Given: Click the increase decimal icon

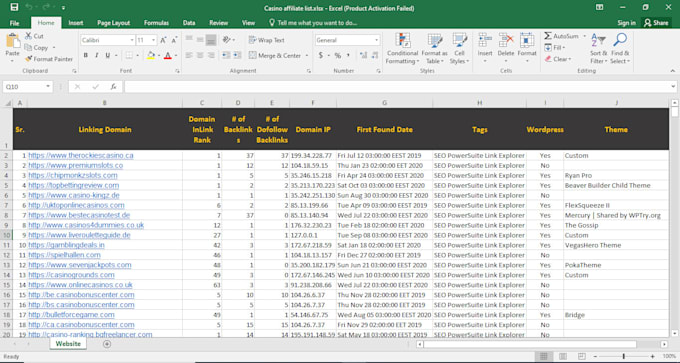Looking at the screenshot, I should [x=363, y=56].
